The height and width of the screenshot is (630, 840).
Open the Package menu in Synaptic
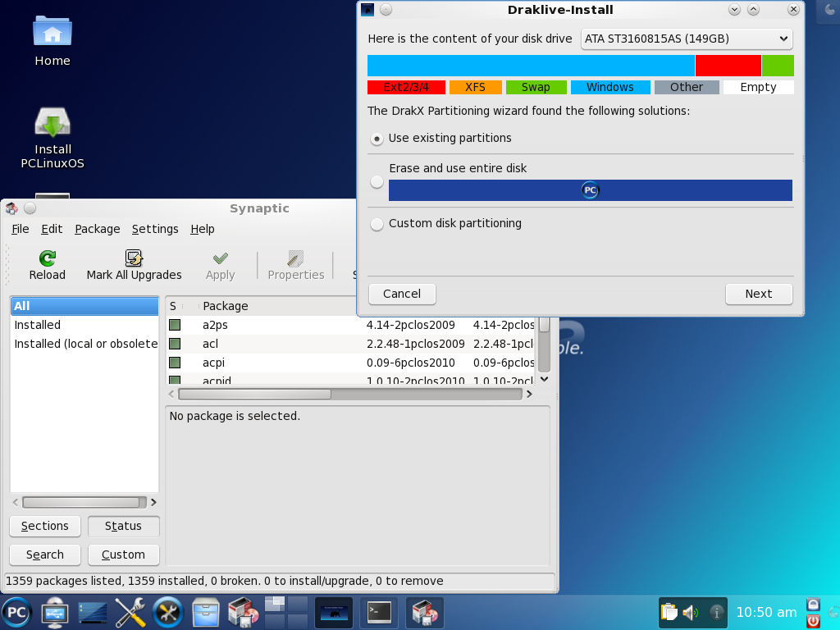click(97, 229)
